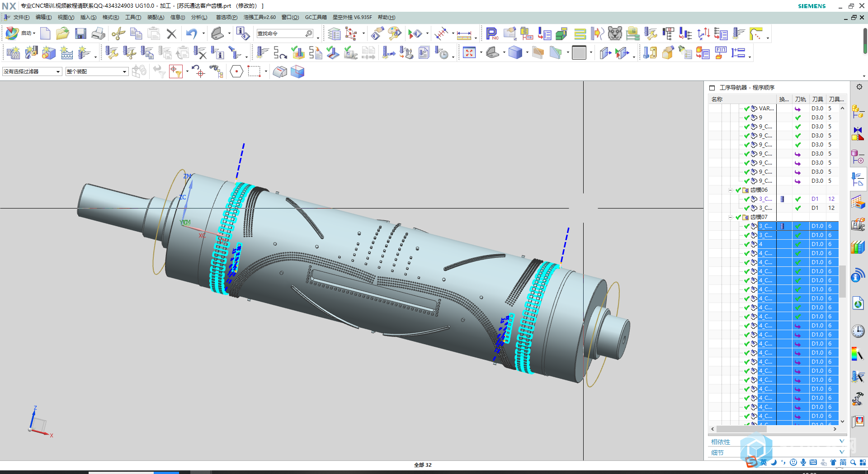The image size is (868, 474).
Task: Undo the last action with the blue arrow
Action: (x=192, y=33)
